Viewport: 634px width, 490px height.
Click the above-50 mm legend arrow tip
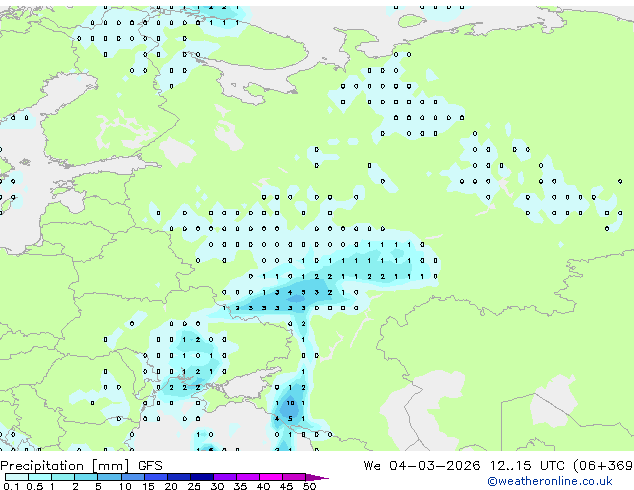tap(317, 477)
